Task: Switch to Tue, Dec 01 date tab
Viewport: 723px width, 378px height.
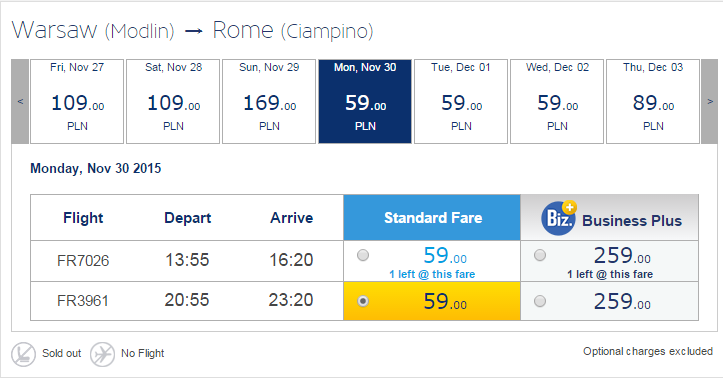Action: click(x=461, y=101)
